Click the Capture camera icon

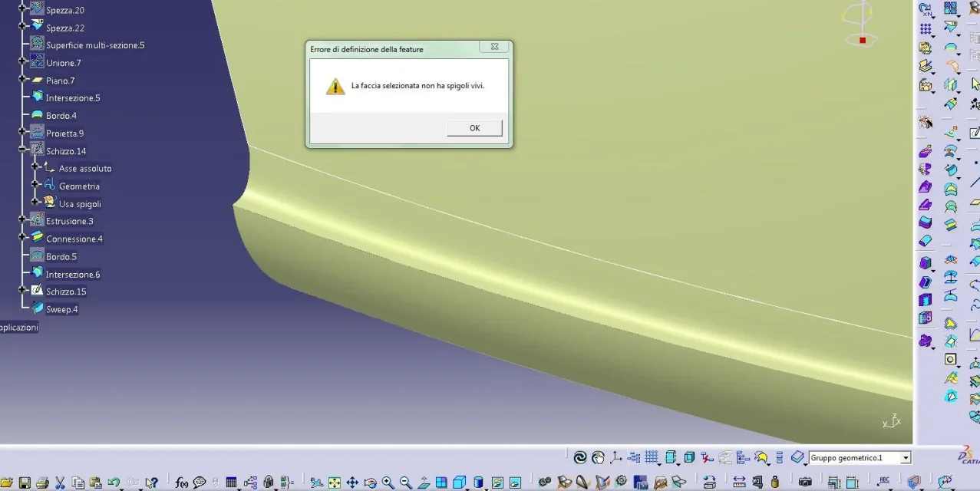[806, 482]
